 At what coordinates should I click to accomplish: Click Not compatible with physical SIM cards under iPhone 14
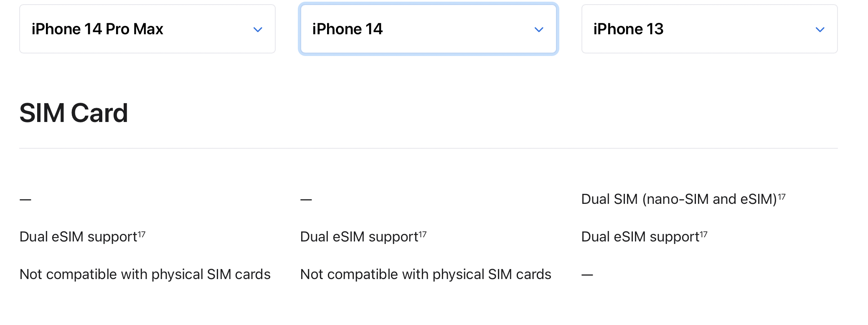click(x=426, y=274)
